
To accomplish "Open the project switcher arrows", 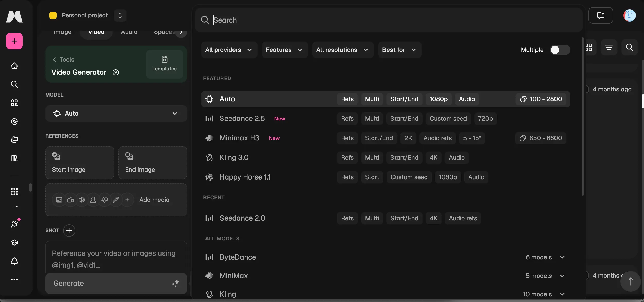I will point(120,15).
